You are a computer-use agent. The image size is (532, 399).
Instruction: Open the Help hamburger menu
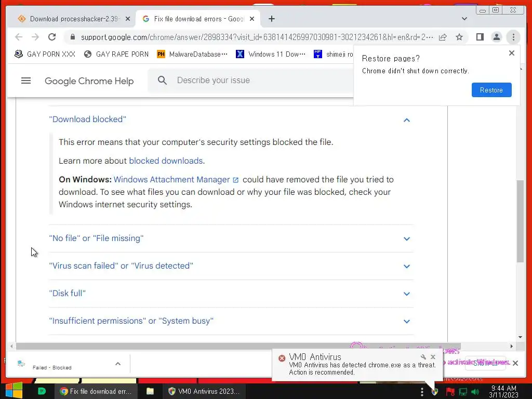coord(26,81)
